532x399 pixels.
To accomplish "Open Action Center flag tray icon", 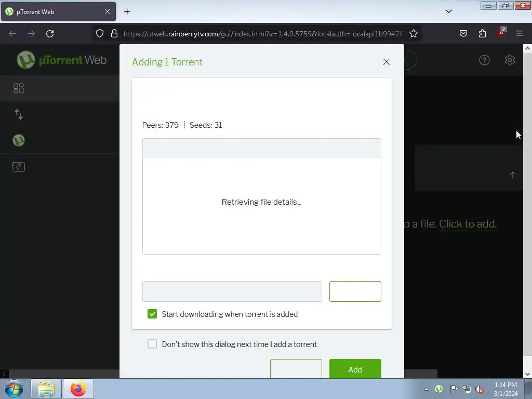I will 454,389.
